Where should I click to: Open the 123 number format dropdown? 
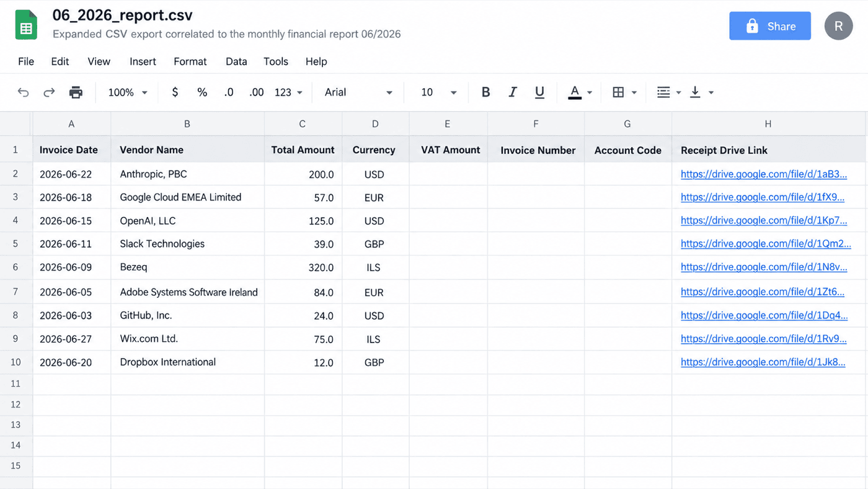coord(288,92)
